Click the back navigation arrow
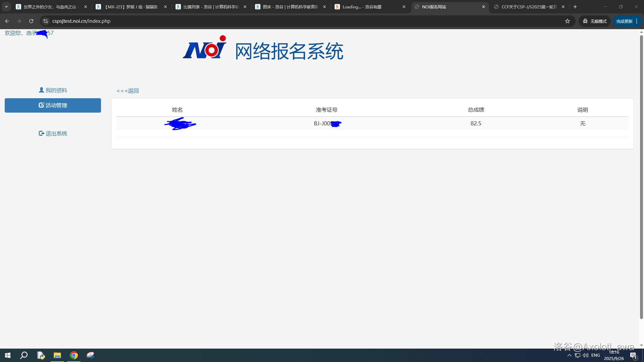Screen dimensions: 644x362 click(7, 21)
